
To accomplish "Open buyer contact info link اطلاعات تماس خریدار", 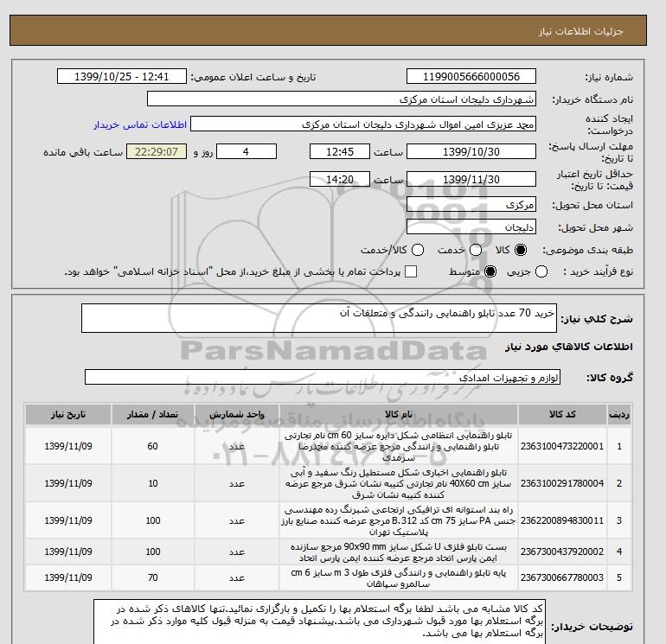I will (x=140, y=124).
